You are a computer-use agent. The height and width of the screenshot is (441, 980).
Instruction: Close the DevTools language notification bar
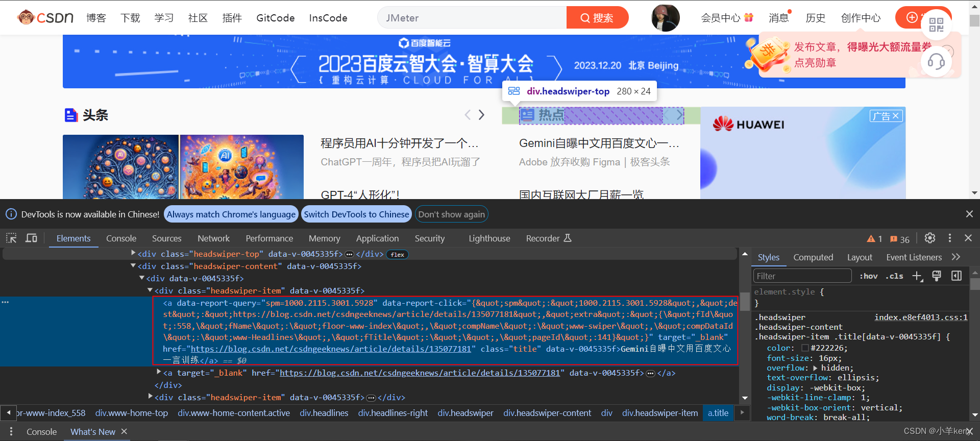click(969, 214)
